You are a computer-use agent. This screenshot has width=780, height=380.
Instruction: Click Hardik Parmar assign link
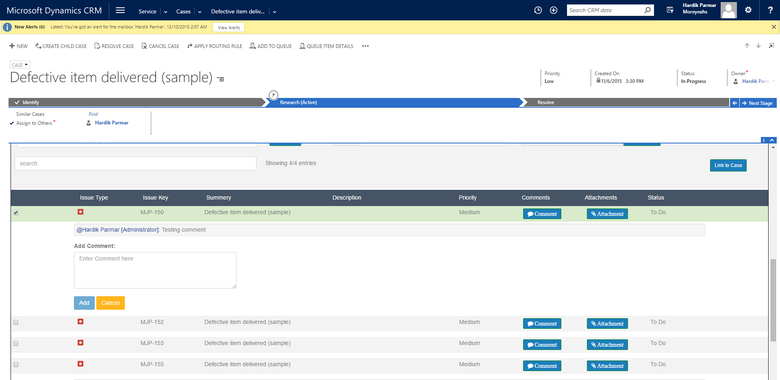click(x=111, y=122)
